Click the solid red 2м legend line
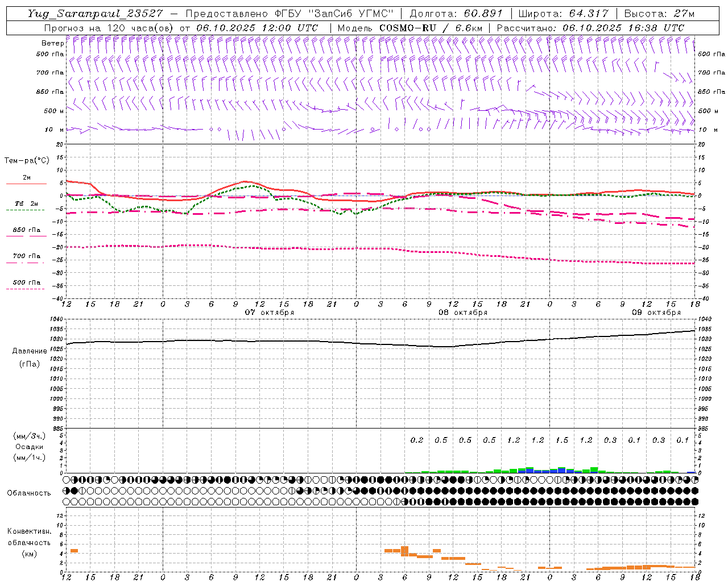This screenshot has height=582, width=728. [26, 184]
